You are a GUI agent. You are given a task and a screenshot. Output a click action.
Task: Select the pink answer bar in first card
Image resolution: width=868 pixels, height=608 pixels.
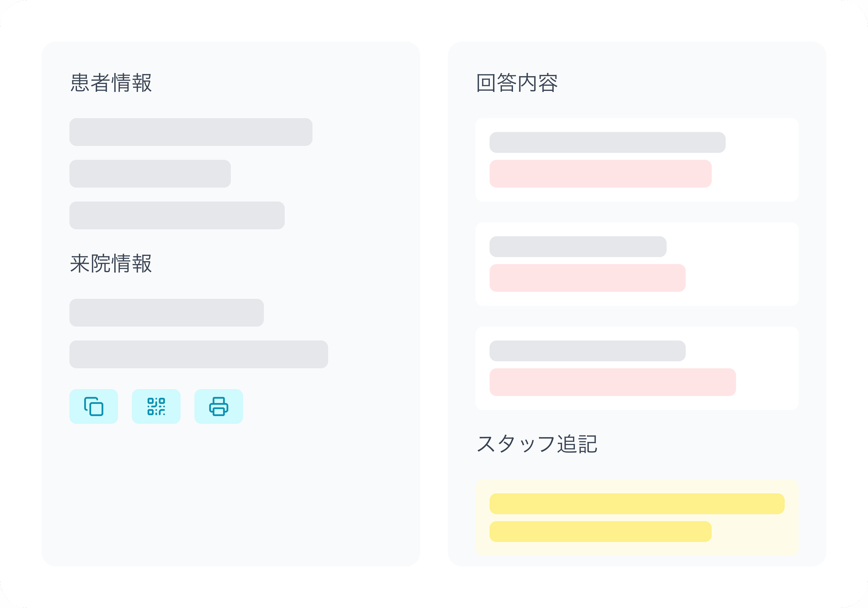pos(600,174)
